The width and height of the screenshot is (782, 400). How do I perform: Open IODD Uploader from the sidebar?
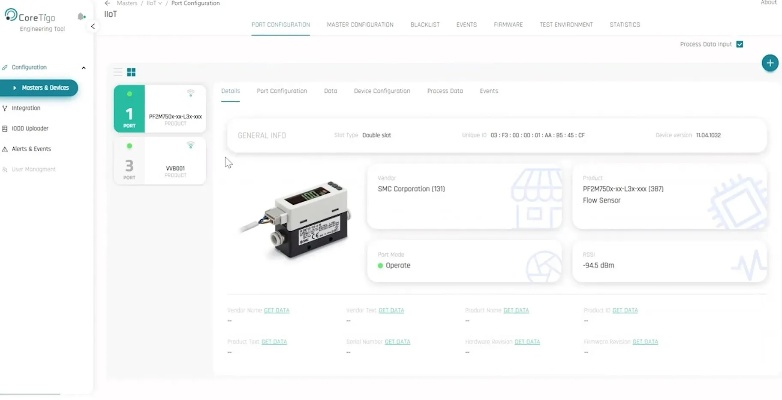(30, 128)
